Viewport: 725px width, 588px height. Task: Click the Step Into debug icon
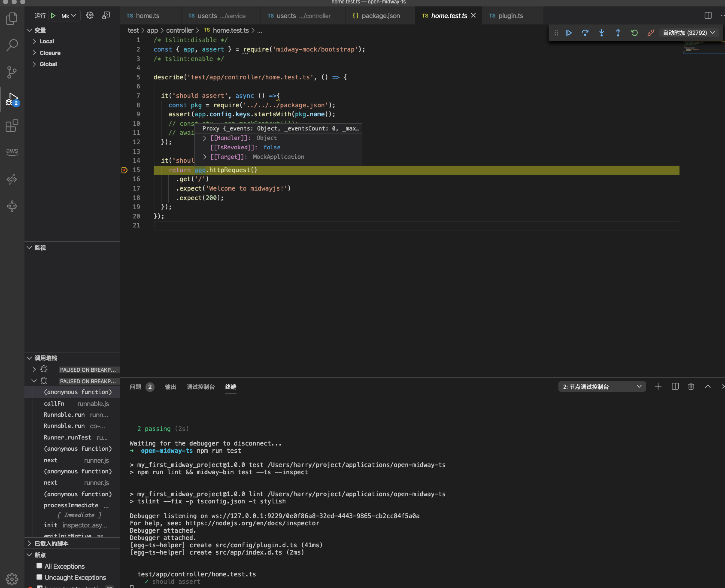pyautogui.click(x=601, y=33)
